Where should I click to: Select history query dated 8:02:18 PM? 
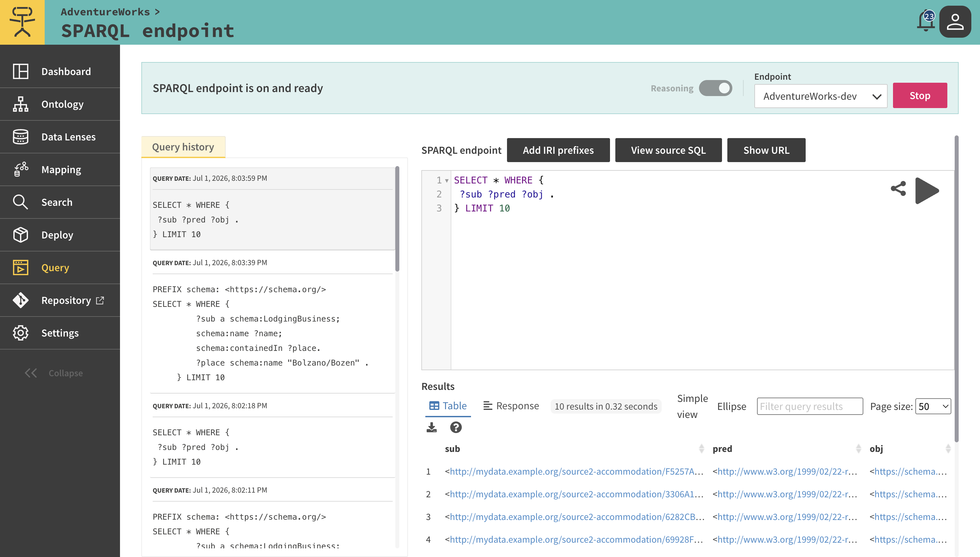273,436
